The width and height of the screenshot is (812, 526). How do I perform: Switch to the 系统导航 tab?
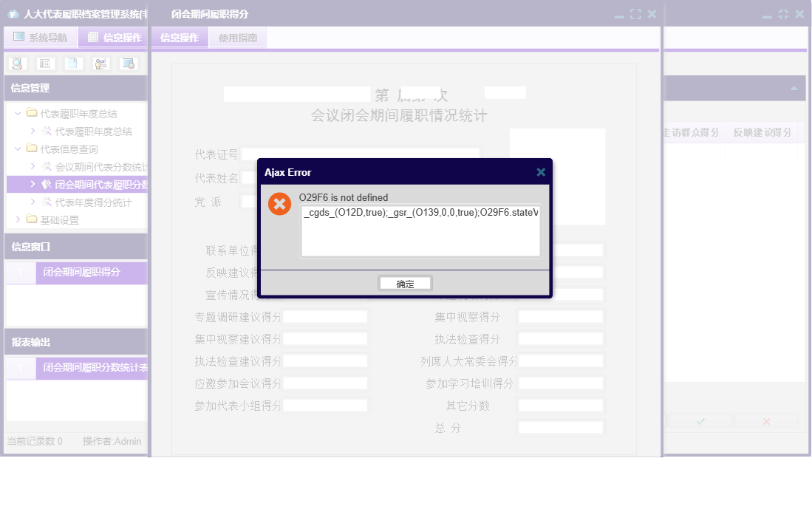coord(41,37)
